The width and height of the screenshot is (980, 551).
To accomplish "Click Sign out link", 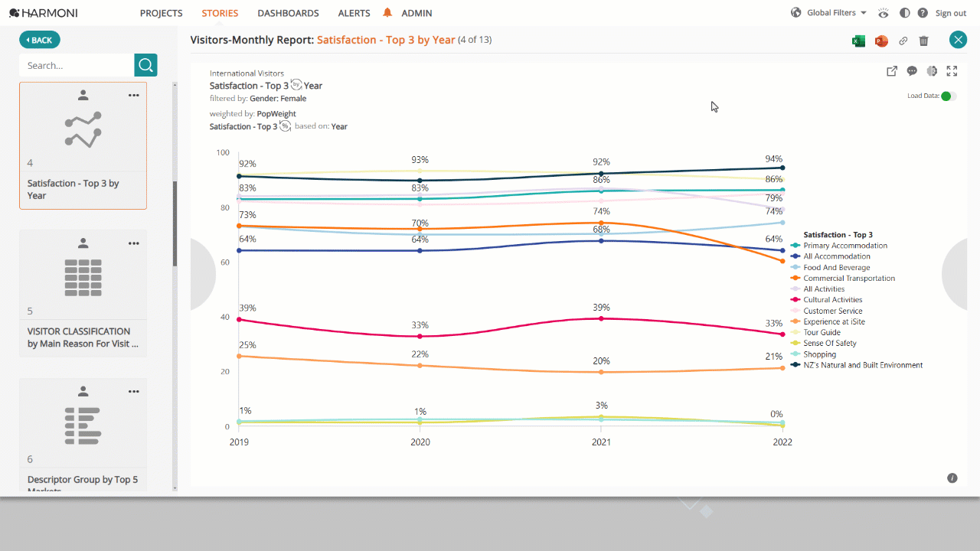I will point(951,13).
